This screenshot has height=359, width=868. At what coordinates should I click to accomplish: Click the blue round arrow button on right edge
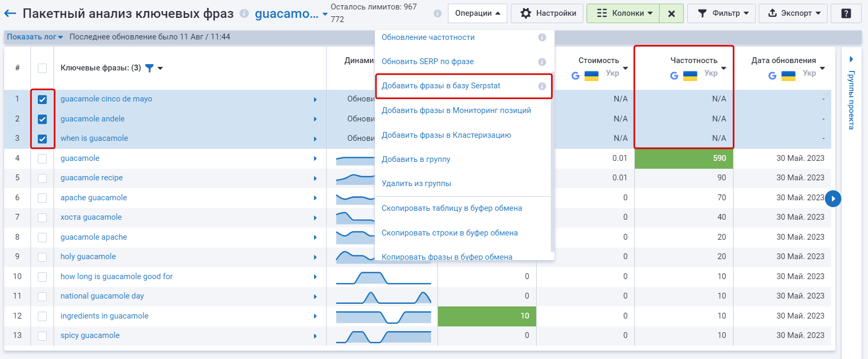click(833, 199)
